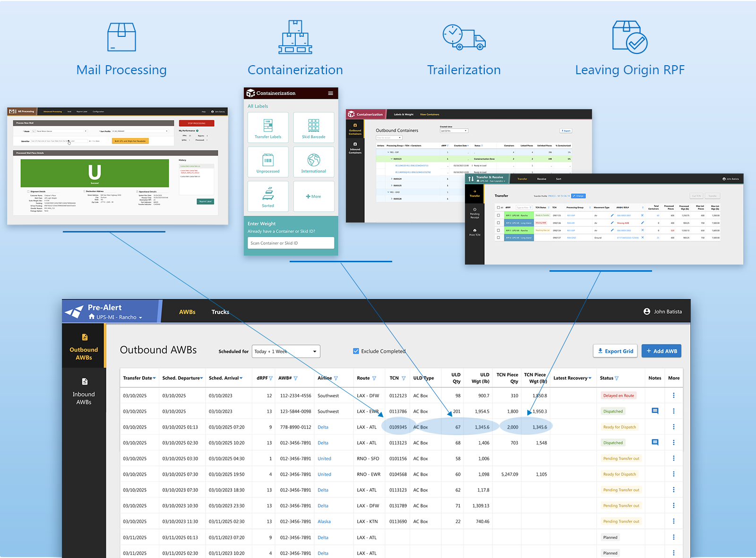Open Transfer Labels tile in mobile Containerization
Screen dimensions: 756x558
click(x=268, y=128)
